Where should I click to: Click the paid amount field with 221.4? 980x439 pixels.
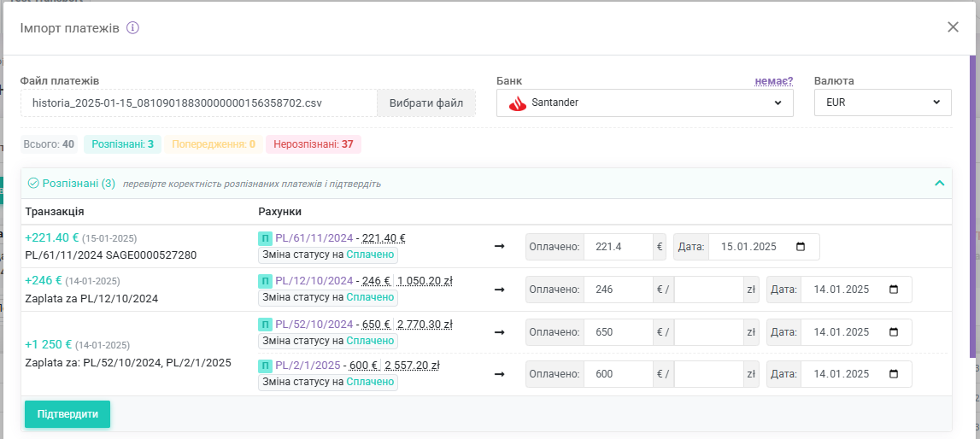point(618,247)
